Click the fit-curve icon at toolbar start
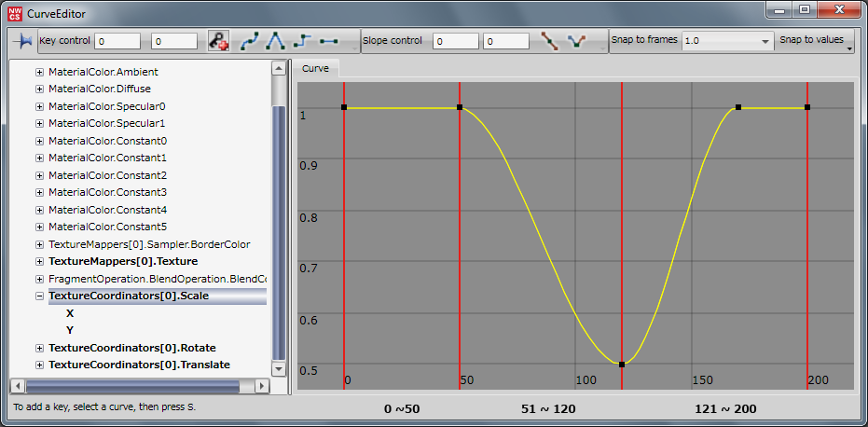 [21, 42]
